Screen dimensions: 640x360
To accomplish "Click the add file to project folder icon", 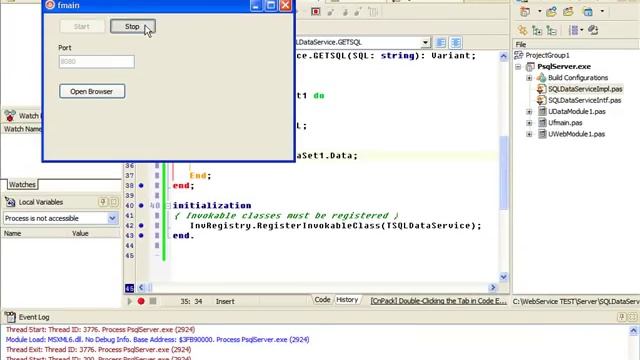I will pos(551,12).
